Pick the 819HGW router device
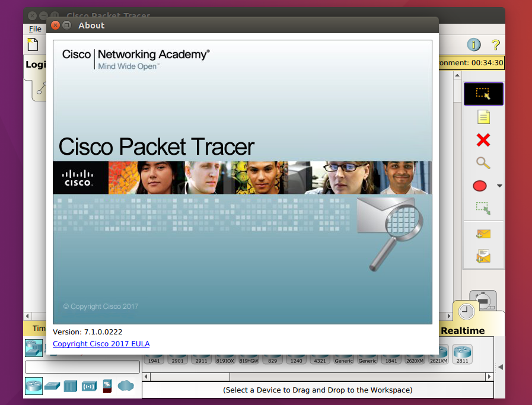This screenshot has width=532, height=405. pyautogui.click(x=249, y=359)
